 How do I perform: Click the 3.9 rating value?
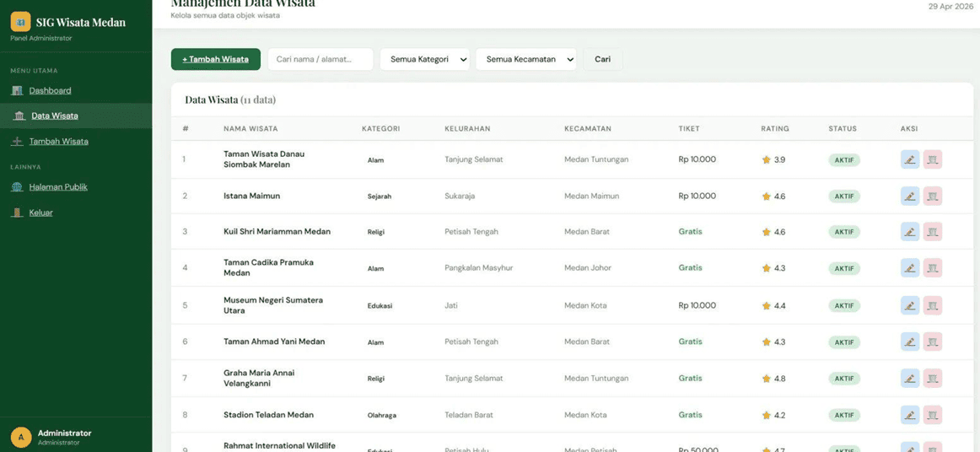(x=779, y=159)
